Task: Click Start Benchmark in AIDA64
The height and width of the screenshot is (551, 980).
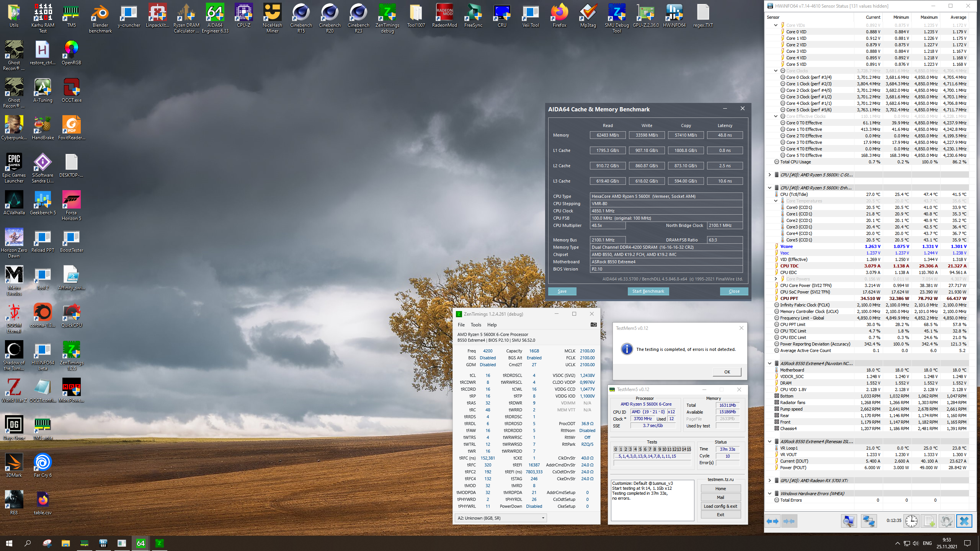Action: 648,291
